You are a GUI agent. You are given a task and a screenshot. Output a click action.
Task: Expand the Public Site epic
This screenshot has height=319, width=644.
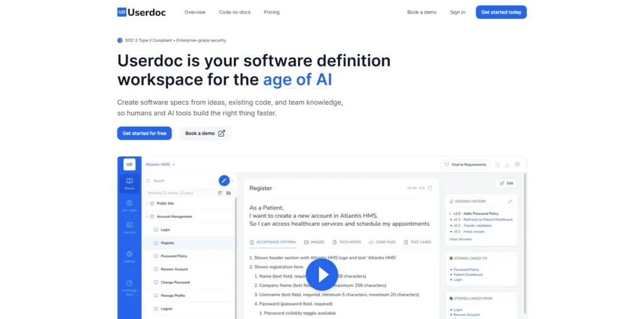[147, 203]
